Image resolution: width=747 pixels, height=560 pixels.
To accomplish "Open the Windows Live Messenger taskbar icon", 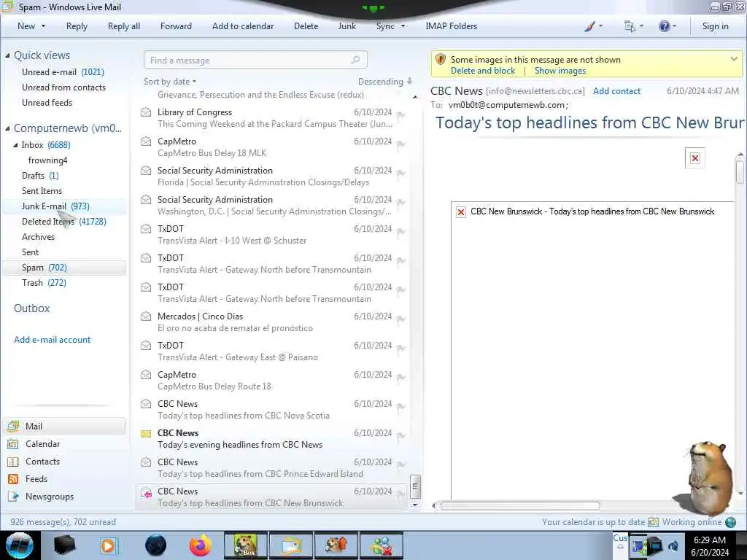I will 381,545.
